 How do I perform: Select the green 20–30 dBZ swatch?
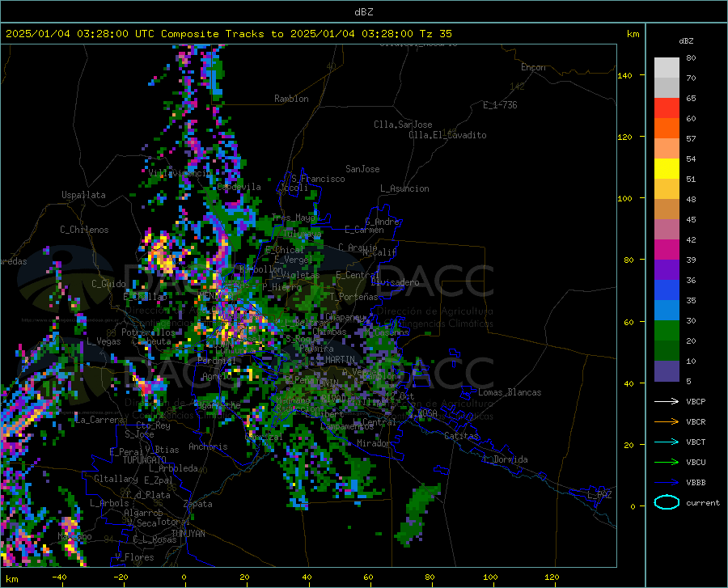point(667,331)
